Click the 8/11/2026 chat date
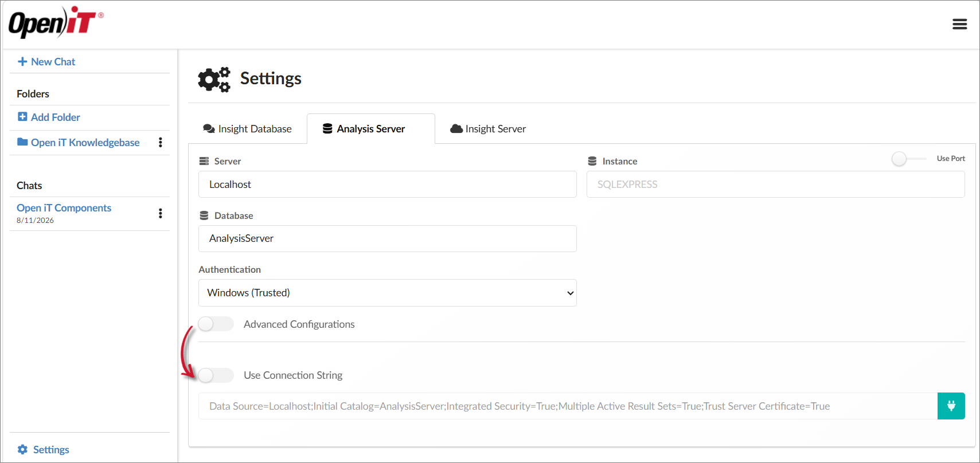Image resolution: width=980 pixels, height=463 pixels. point(35,221)
